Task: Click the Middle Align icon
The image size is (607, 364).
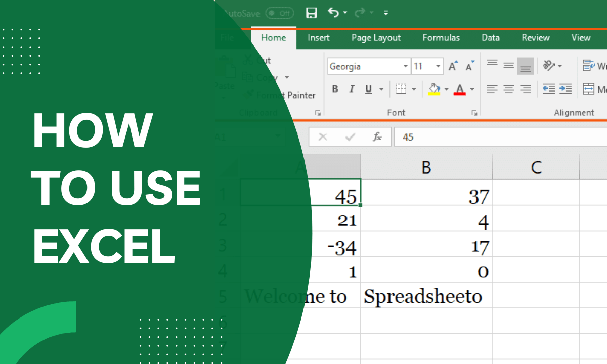Action: (509, 66)
